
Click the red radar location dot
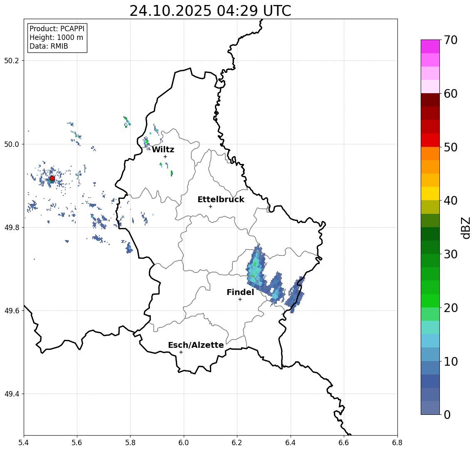pos(52,178)
